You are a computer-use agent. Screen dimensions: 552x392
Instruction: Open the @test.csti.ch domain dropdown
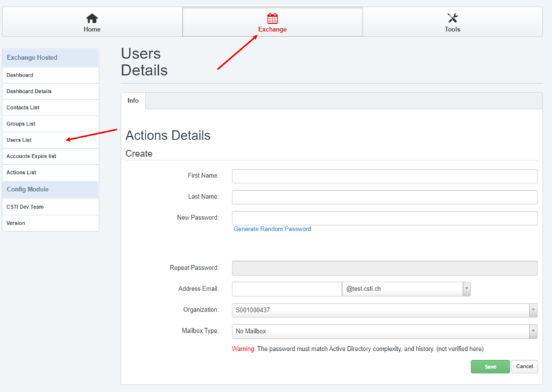pos(407,289)
